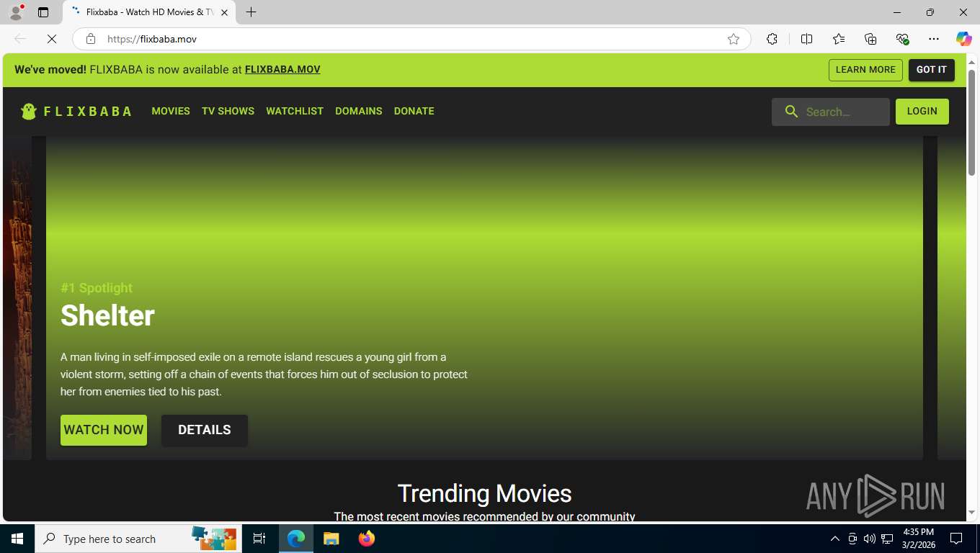Open the DONATE page
This screenshot has height=553, width=980.
pyautogui.click(x=414, y=111)
